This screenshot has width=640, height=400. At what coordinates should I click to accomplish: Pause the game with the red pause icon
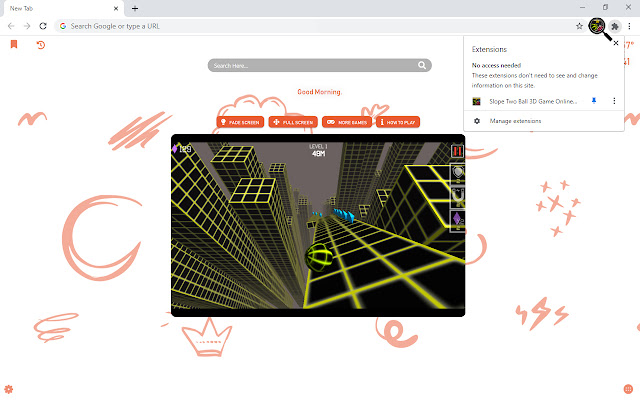click(457, 151)
